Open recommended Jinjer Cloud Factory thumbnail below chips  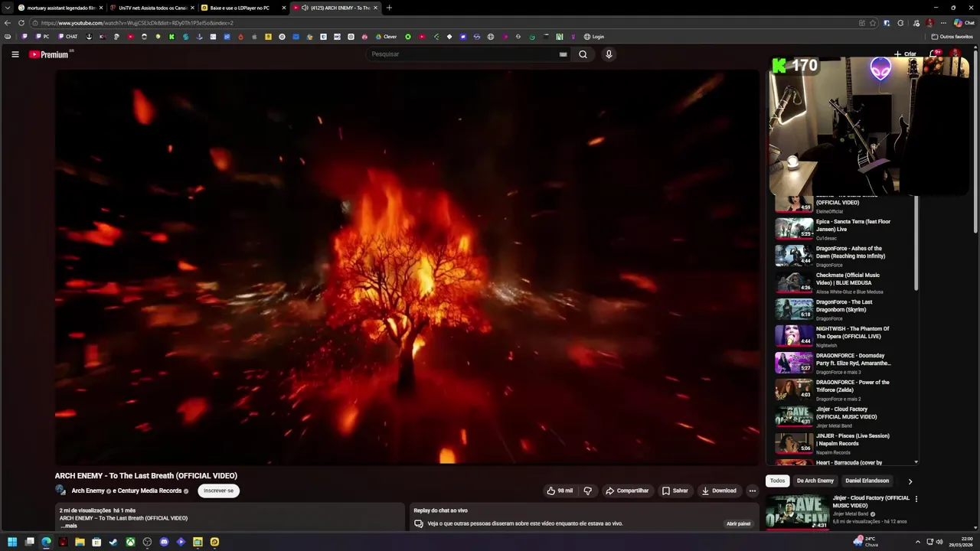(797, 511)
